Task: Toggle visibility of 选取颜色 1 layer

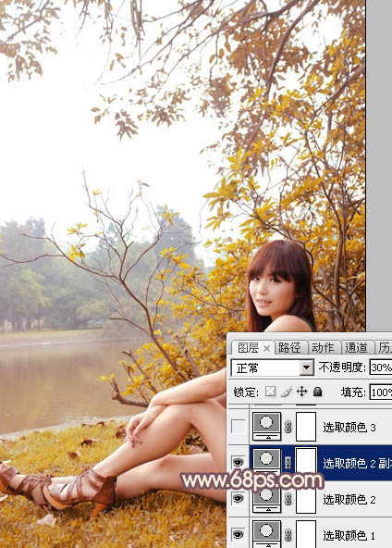Action: click(238, 535)
